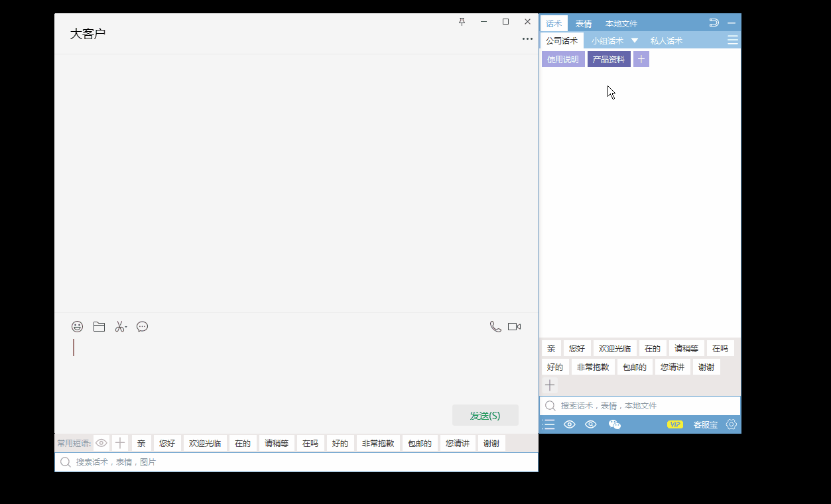Pin the 大客户 chat window on top
This screenshot has width=831, height=504.
click(462, 21)
